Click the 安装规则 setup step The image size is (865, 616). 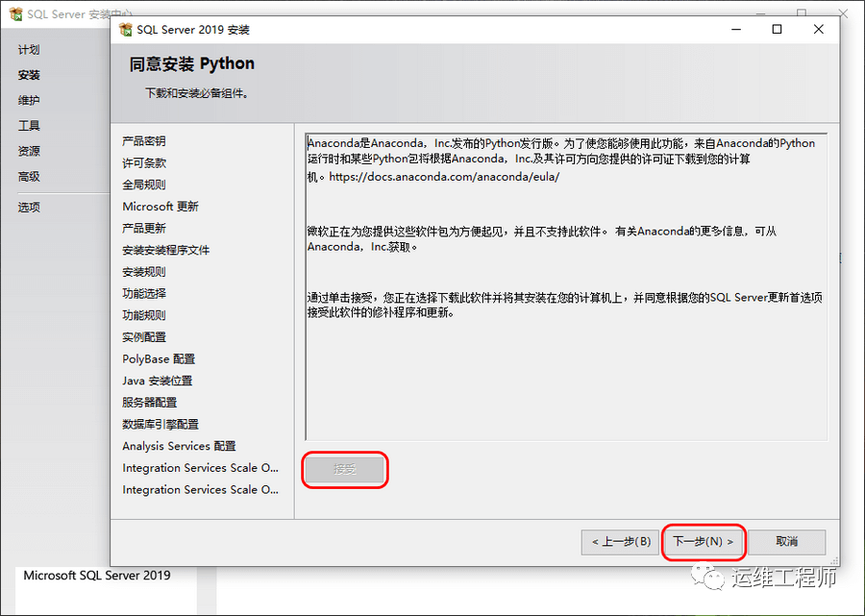(144, 272)
